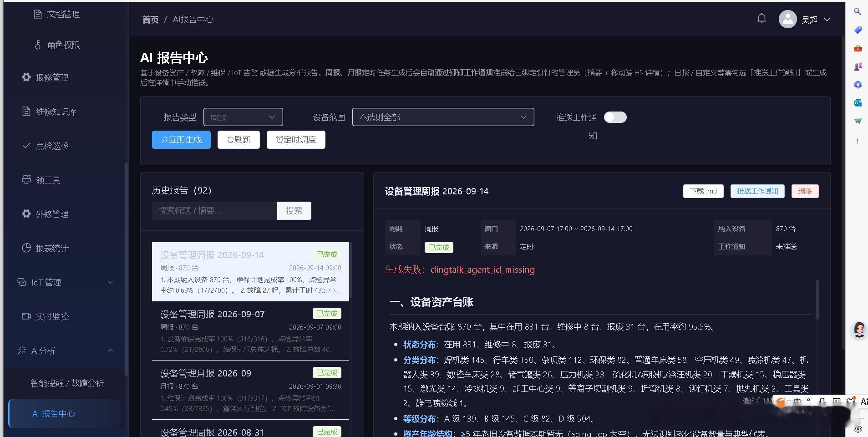Select report 设备管理周报 2026-09-14 in the list

tap(250, 272)
